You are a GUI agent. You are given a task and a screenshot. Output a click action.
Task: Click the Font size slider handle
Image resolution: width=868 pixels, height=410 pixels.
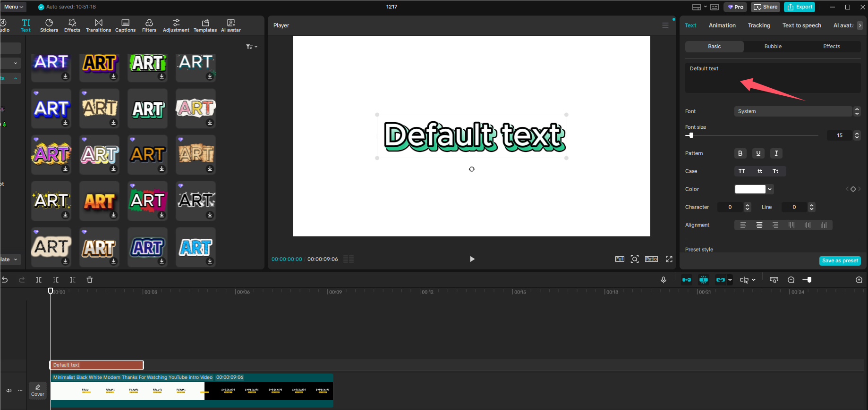(691, 135)
